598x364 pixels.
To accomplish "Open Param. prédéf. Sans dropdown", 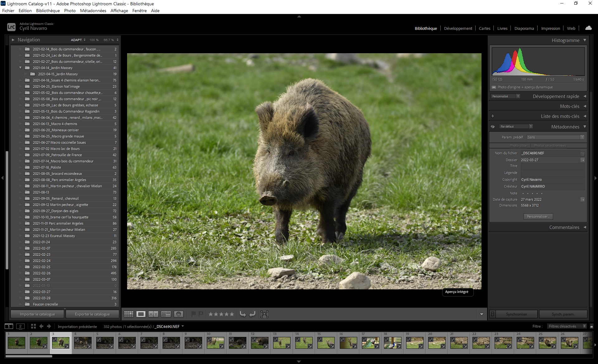I will pos(555,137).
